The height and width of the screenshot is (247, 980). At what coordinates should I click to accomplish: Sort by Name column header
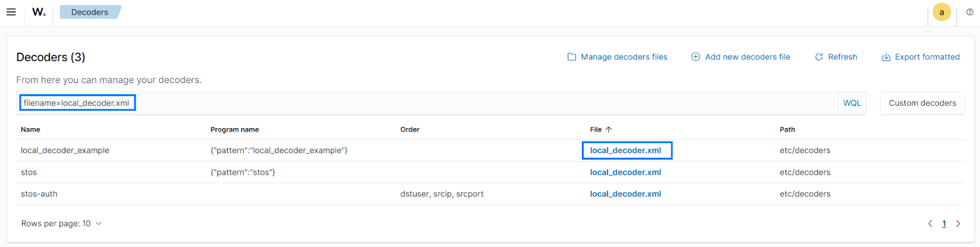31,130
